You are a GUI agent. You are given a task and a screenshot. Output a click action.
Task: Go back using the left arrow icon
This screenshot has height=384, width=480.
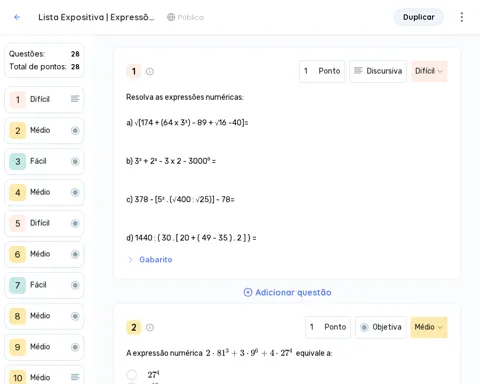pos(17,17)
